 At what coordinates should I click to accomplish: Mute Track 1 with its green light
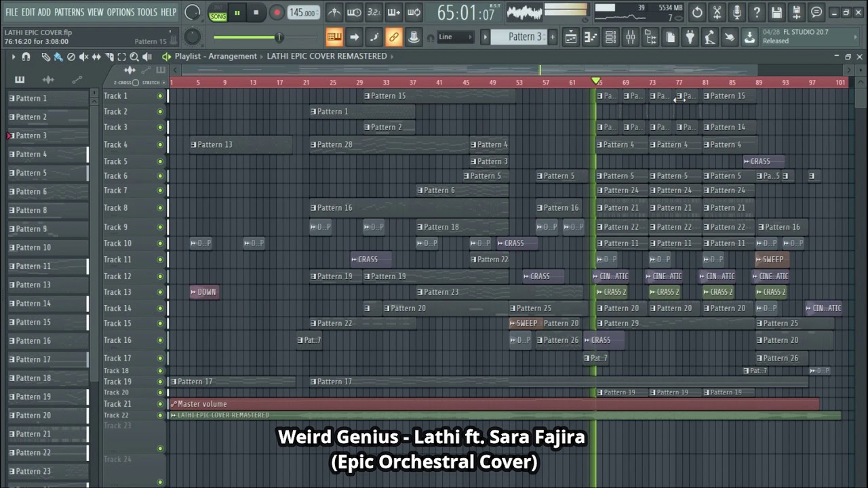(160, 96)
